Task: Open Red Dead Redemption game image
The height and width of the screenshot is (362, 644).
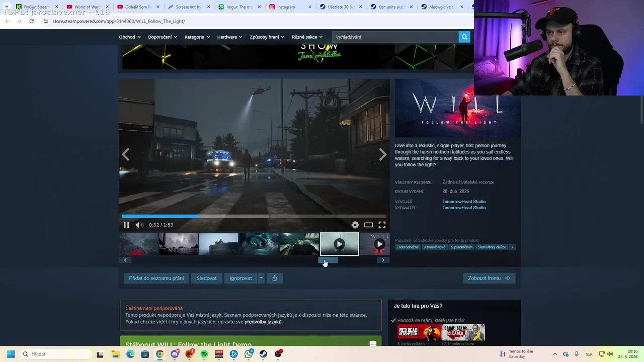Action: (x=419, y=332)
